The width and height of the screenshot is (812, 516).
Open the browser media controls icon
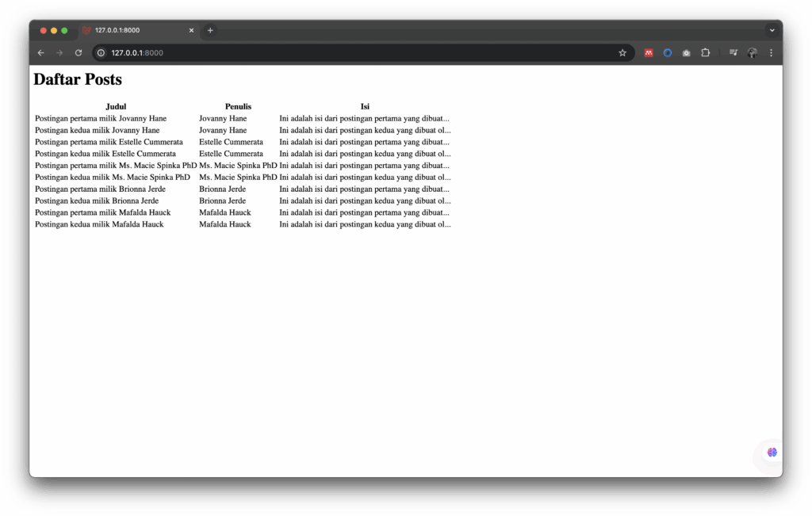click(733, 52)
